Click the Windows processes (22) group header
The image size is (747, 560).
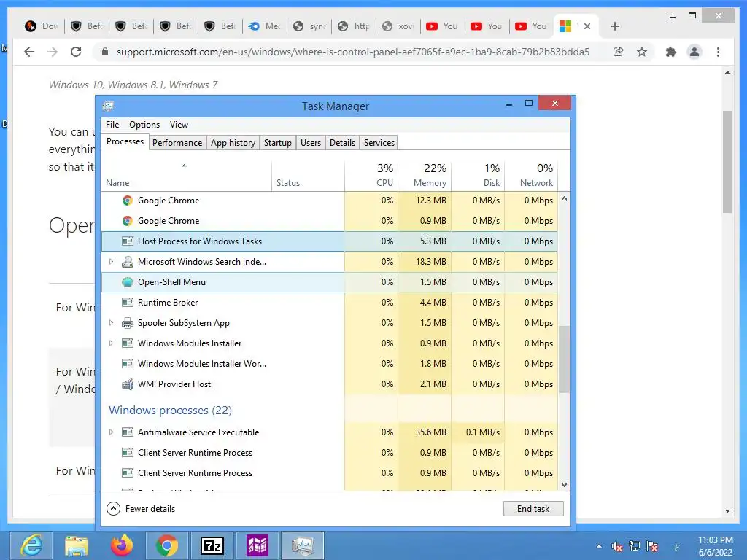click(170, 411)
